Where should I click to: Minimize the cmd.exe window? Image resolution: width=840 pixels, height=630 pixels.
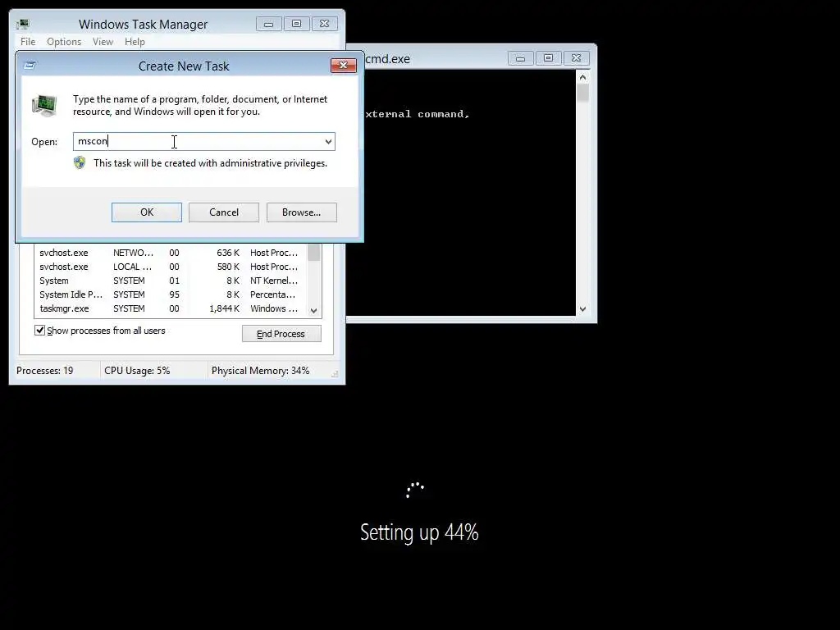coord(520,58)
